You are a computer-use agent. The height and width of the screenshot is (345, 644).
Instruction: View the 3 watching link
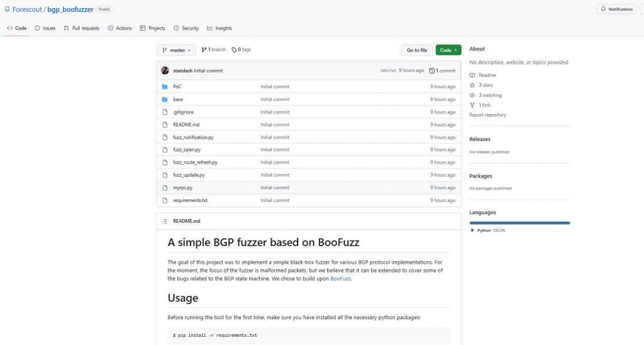click(x=486, y=96)
